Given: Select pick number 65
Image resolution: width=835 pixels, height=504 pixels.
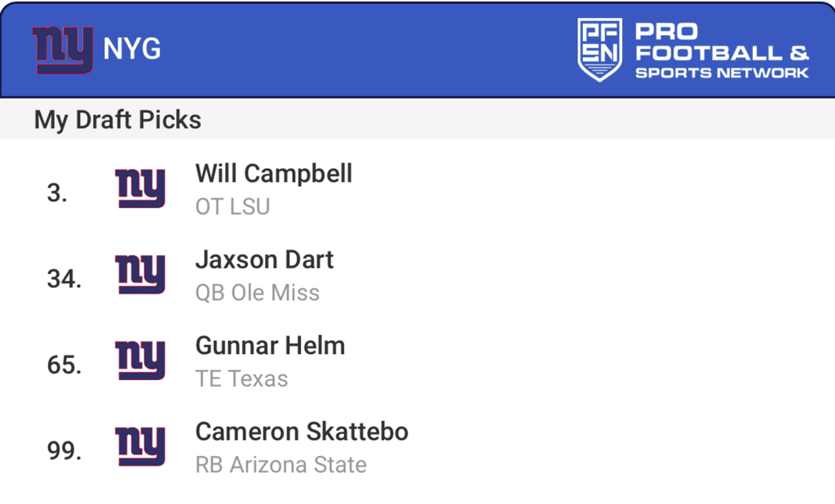Looking at the screenshot, I should 64,365.
